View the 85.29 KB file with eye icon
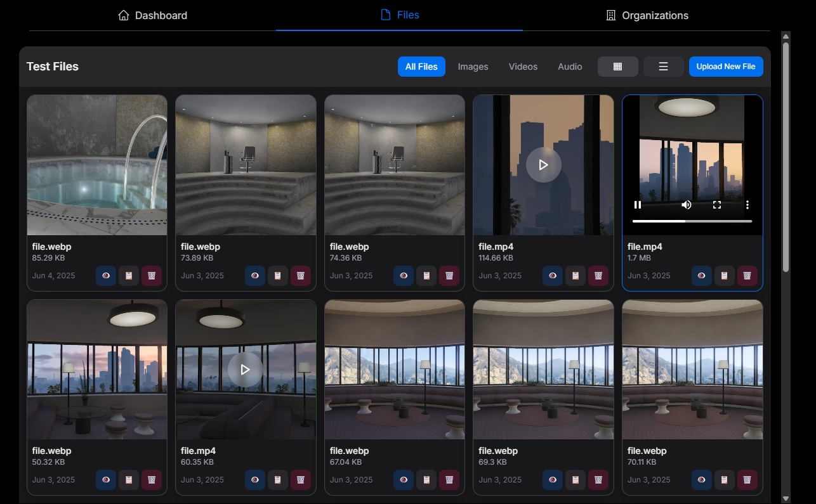The width and height of the screenshot is (816, 504). 106,276
